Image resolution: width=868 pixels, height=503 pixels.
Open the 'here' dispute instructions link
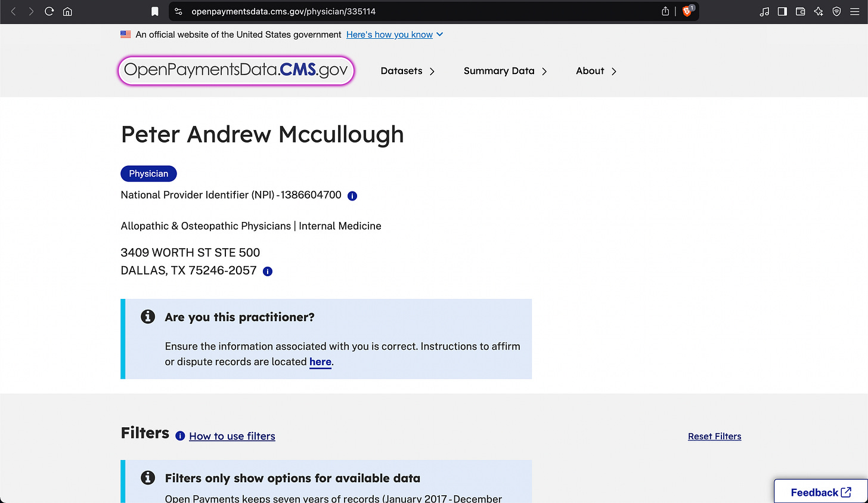point(320,362)
